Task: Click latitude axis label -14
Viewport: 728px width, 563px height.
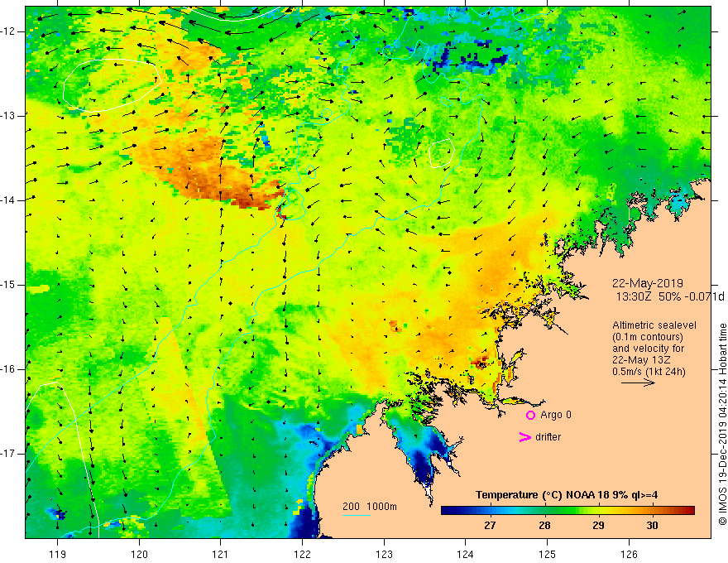Action: pyautogui.click(x=9, y=200)
